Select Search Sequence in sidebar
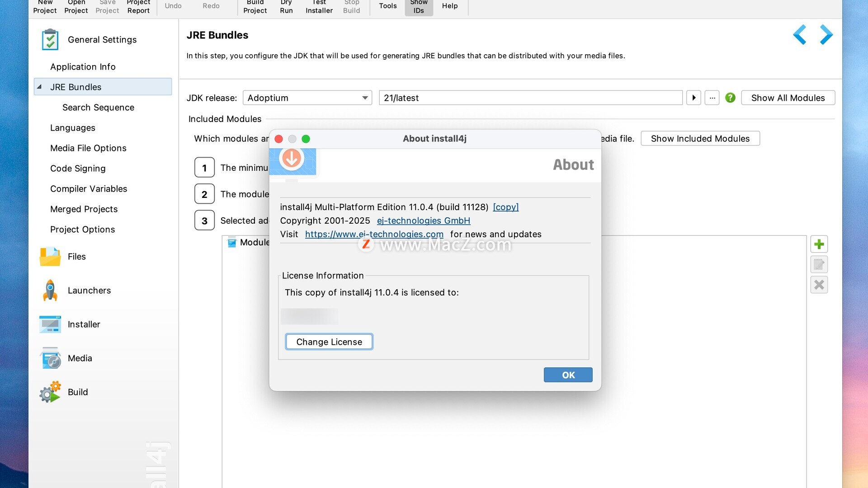Viewport: 868px width, 488px height. click(98, 107)
